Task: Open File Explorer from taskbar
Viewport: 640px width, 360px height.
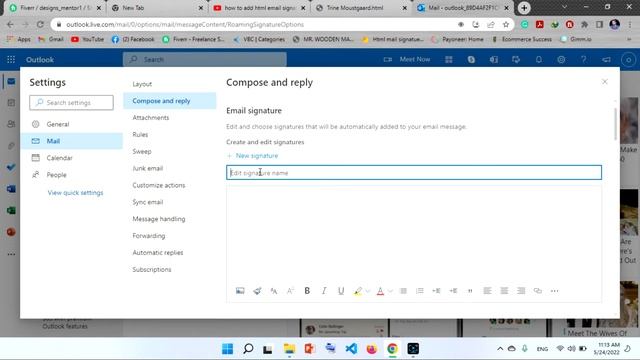Action: (289, 349)
